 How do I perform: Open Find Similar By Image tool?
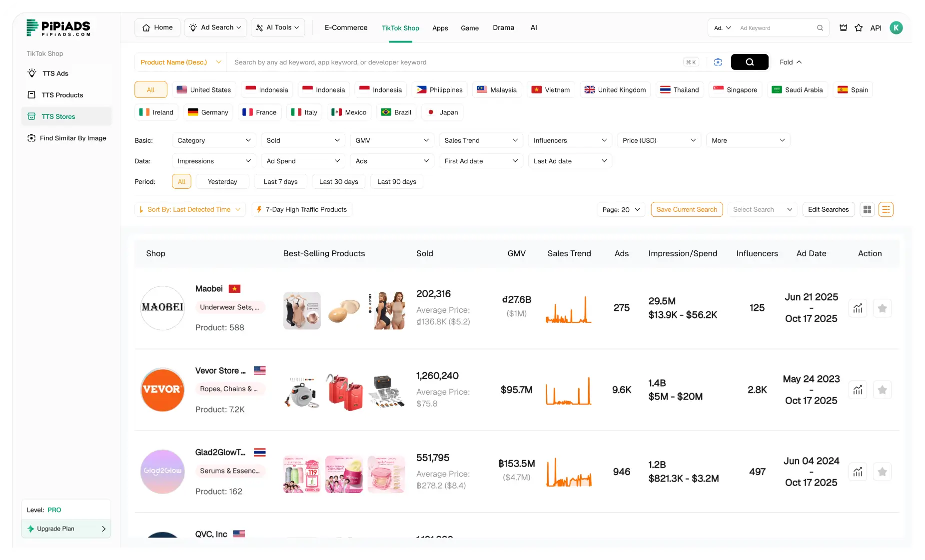point(73,138)
